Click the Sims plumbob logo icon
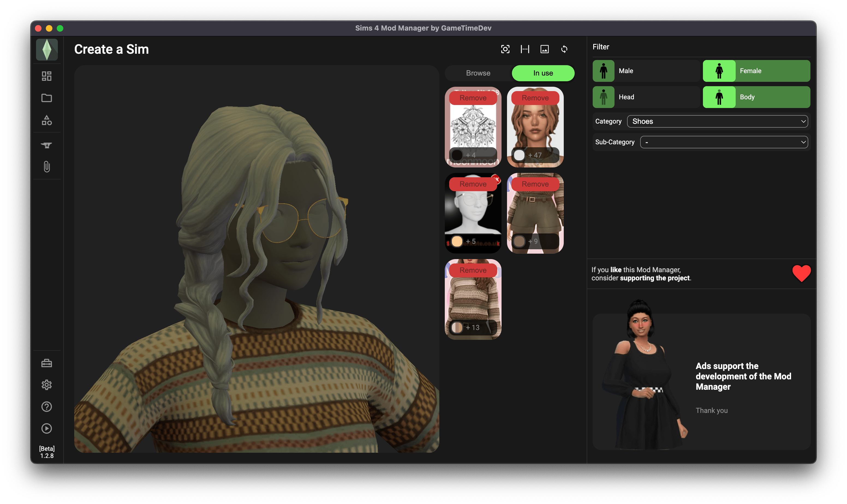This screenshot has width=847, height=504. coord(47,49)
